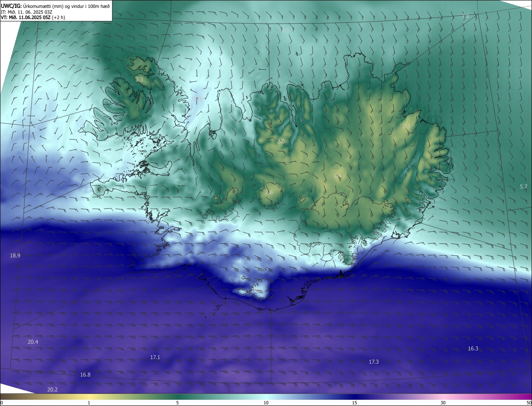Click the color scale tick labeled 10
Image resolution: width=532 pixels, height=406 pixels.
point(266,403)
